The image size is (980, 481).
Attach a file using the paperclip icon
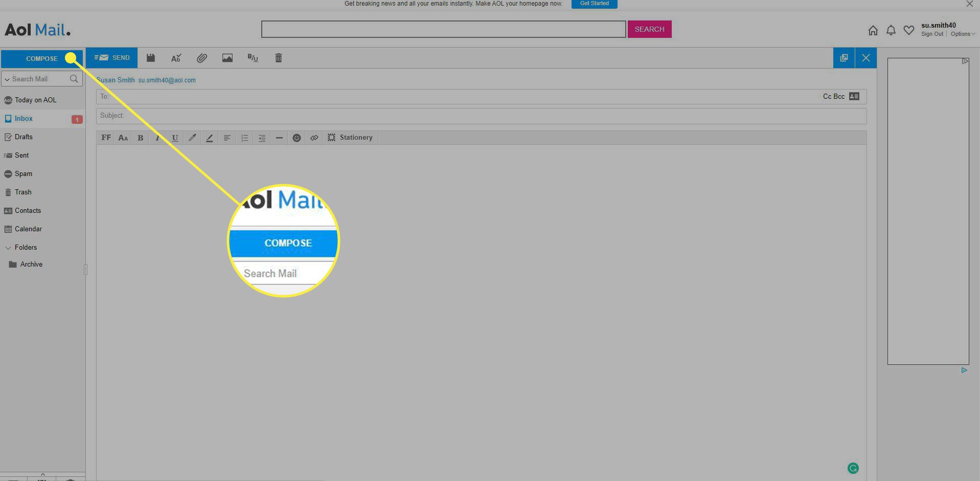point(202,58)
